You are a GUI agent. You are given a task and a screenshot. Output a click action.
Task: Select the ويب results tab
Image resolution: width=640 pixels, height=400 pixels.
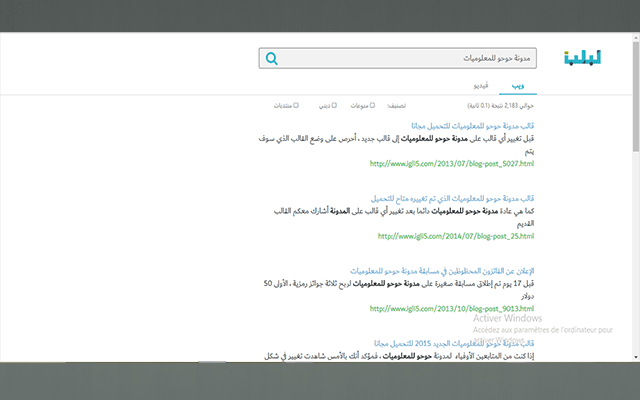(518, 87)
